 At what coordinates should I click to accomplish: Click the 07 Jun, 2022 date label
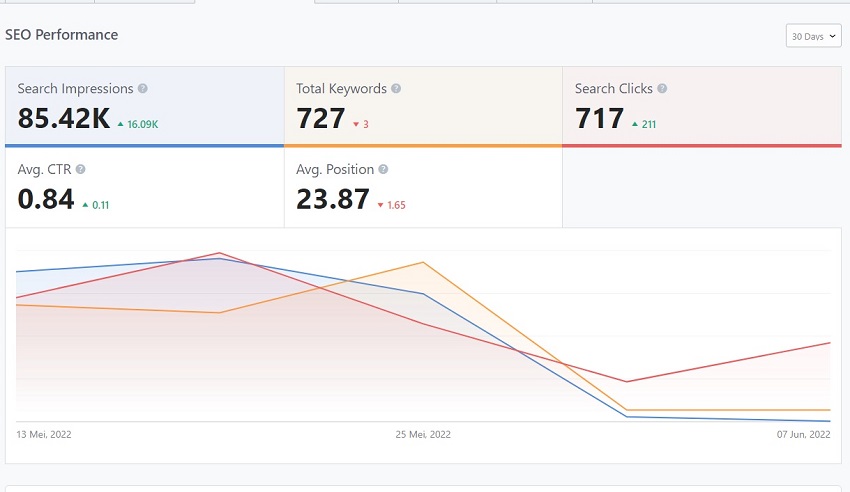(x=803, y=434)
